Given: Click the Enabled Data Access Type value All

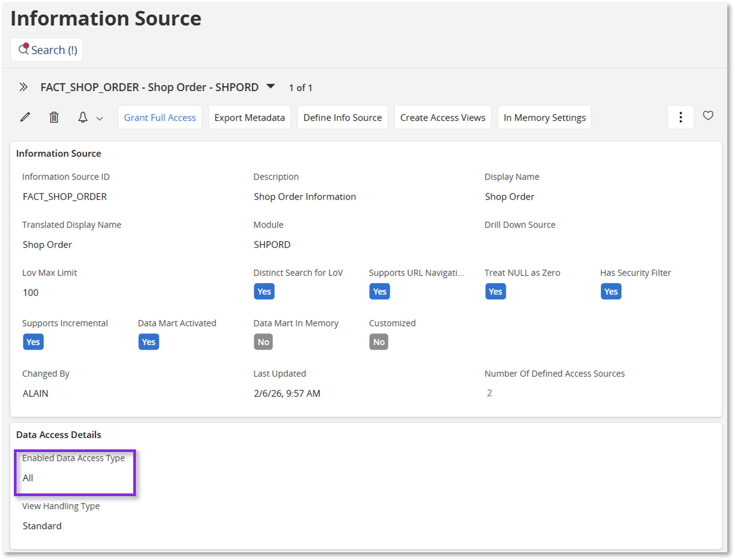Looking at the screenshot, I should point(28,478).
